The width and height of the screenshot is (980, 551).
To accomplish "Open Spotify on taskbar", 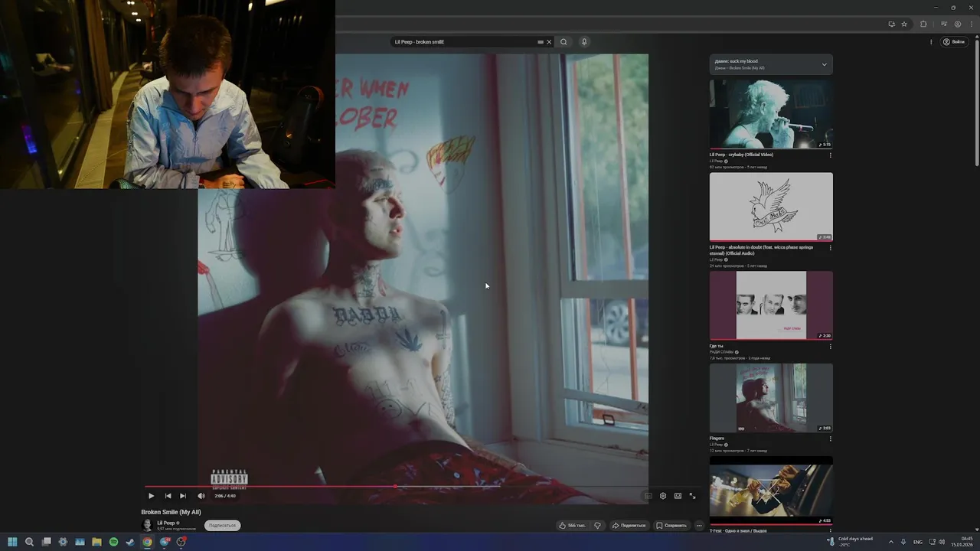I will click(113, 542).
